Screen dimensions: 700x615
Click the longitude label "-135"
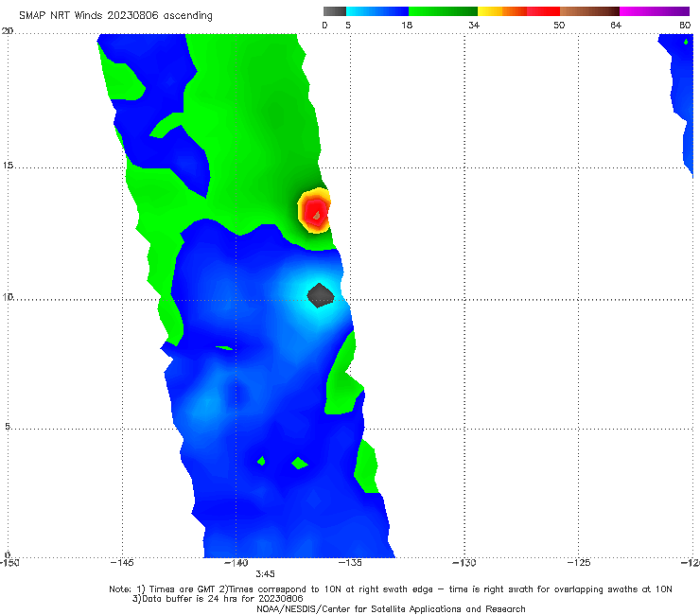(x=350, y=563)
